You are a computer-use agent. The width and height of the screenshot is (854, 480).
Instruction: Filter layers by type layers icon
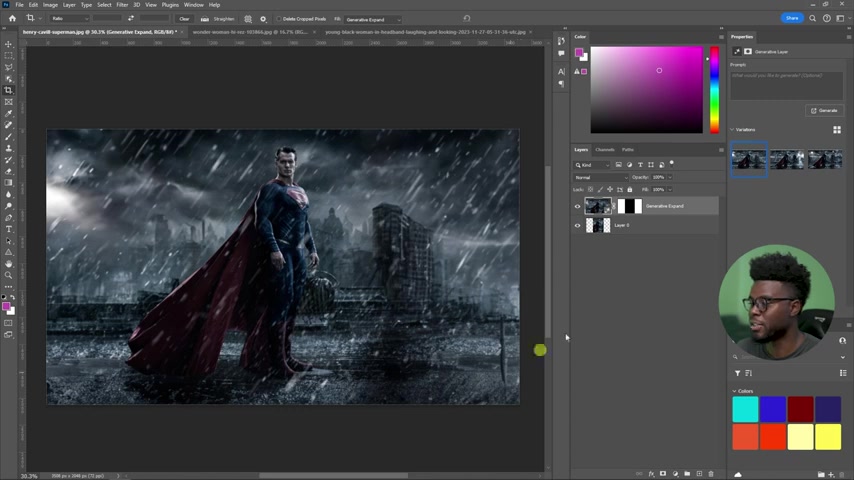coord(640,165)
